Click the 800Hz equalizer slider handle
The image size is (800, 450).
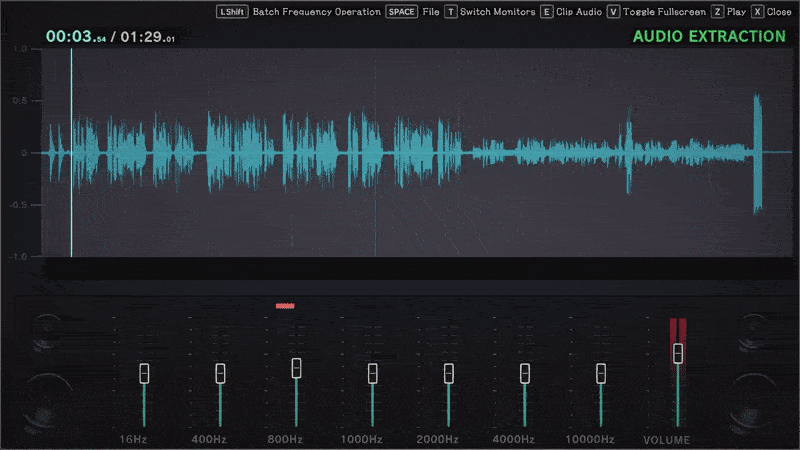pyautogui.click(x=296, y=368)
